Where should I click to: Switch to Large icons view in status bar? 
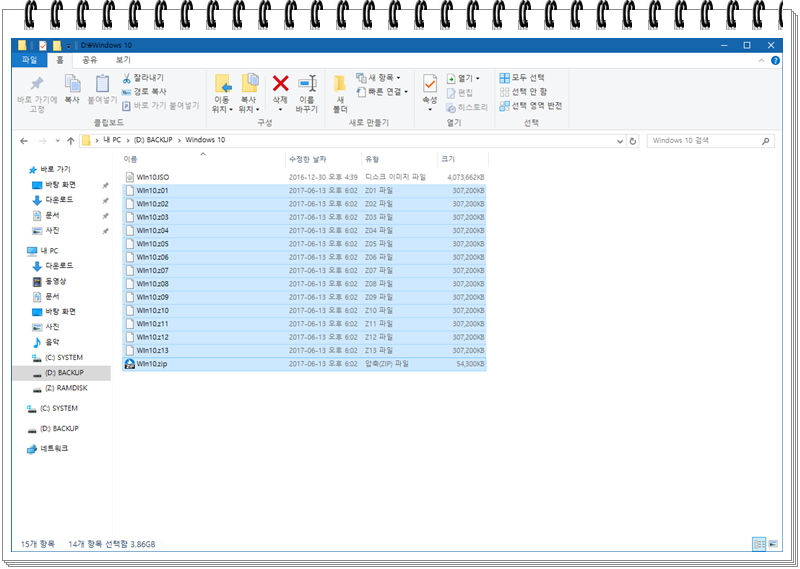pos(773,544)
